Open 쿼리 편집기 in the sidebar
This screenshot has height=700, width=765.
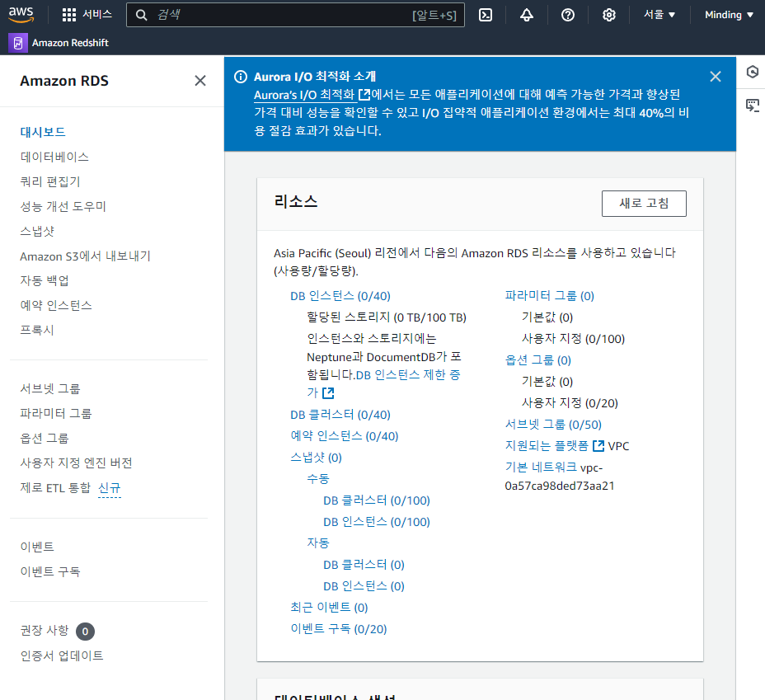pyautogui.click(x=50, y=181)
